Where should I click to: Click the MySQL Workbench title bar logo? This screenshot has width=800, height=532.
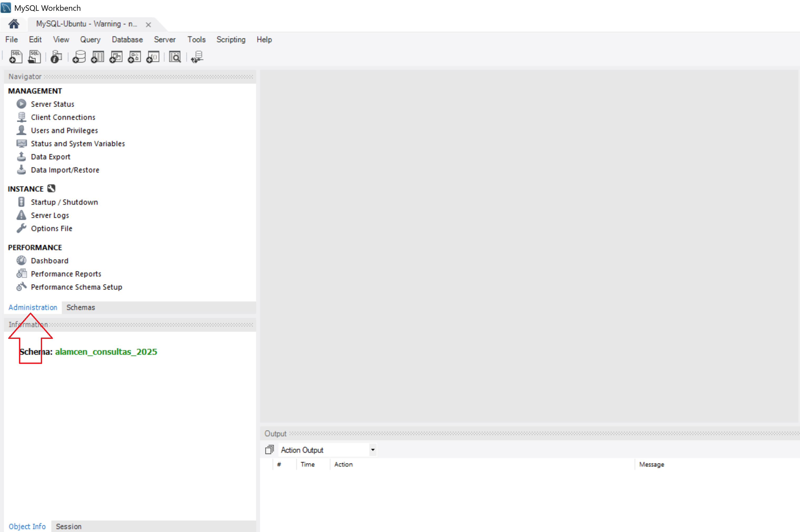[6, 8]
